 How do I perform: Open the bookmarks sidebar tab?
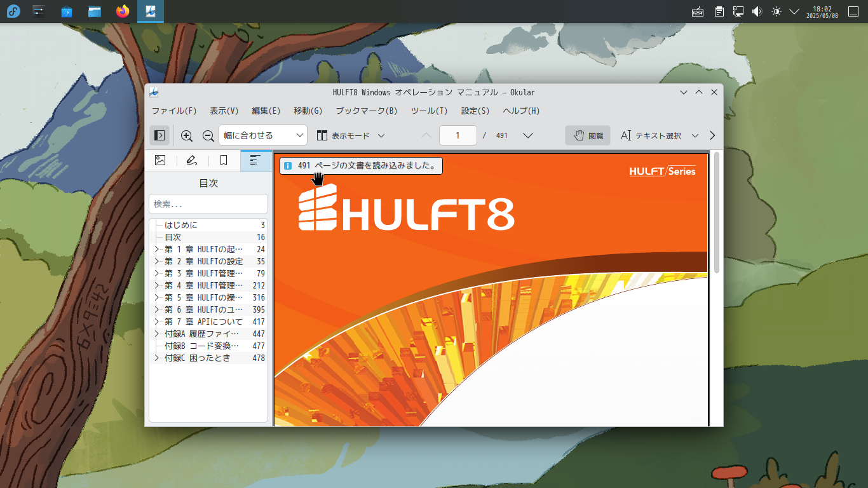[x=224, y=161]
